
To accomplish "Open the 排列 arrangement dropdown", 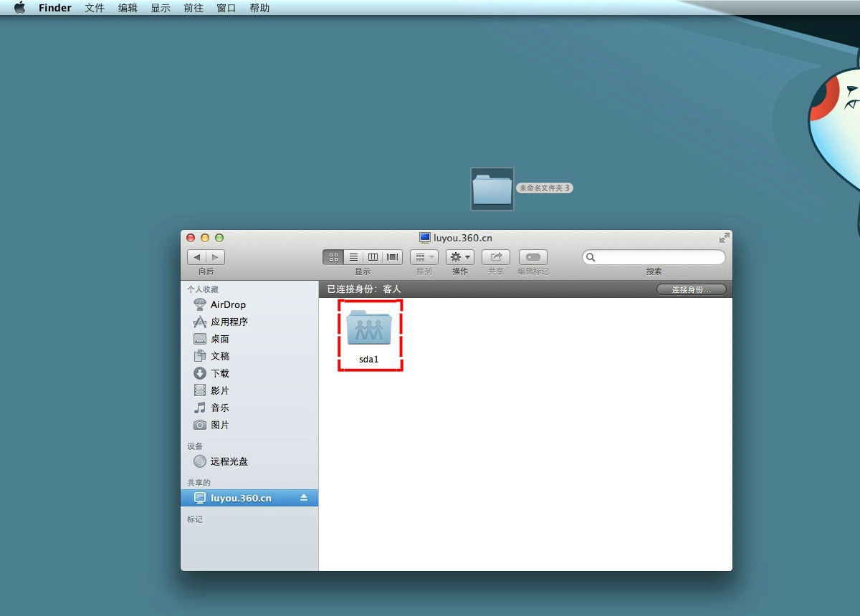I will [x=424, y=257].
